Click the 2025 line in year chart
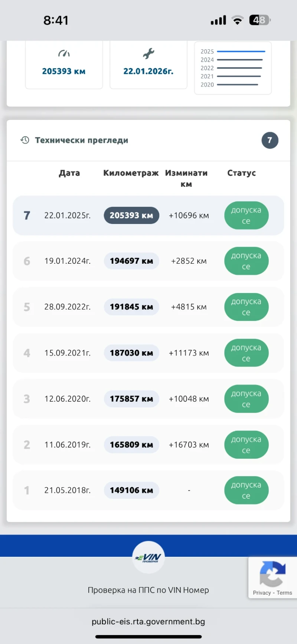Screen dimensions: 297x644 coord(241,52)
